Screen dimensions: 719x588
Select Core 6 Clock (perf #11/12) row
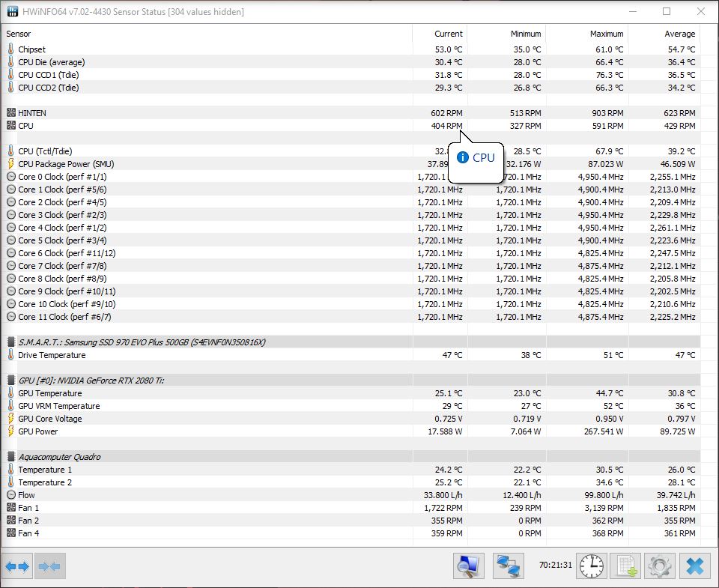click(351, 252)
